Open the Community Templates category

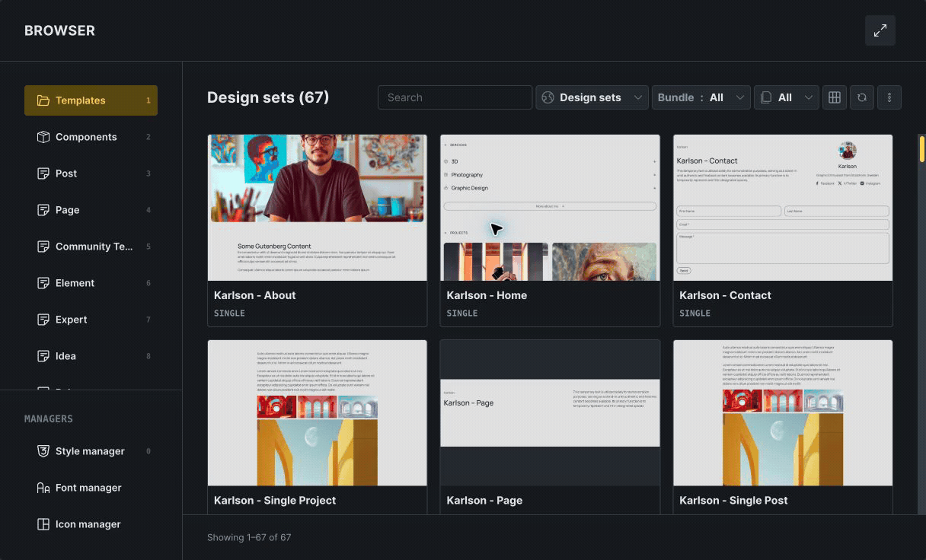click(x=91, y=247)
